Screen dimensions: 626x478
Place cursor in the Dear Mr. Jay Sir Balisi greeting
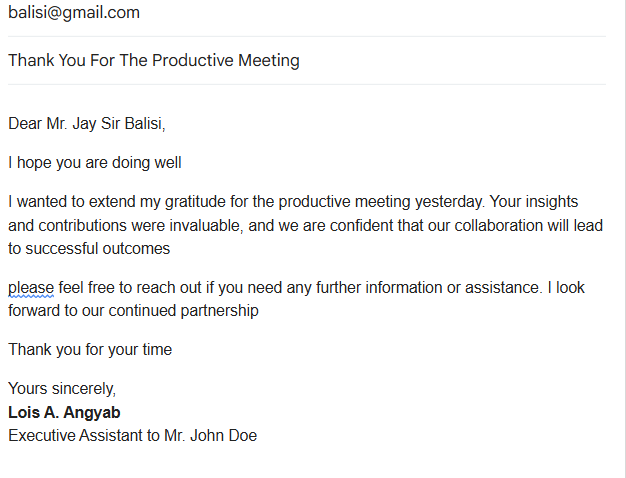pyautogui.click(x=87, y=124)
